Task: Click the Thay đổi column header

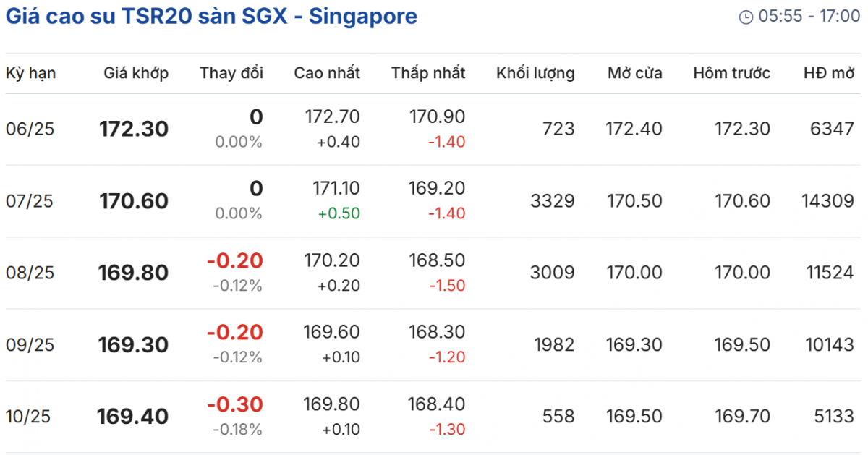Action: (231, 73)
